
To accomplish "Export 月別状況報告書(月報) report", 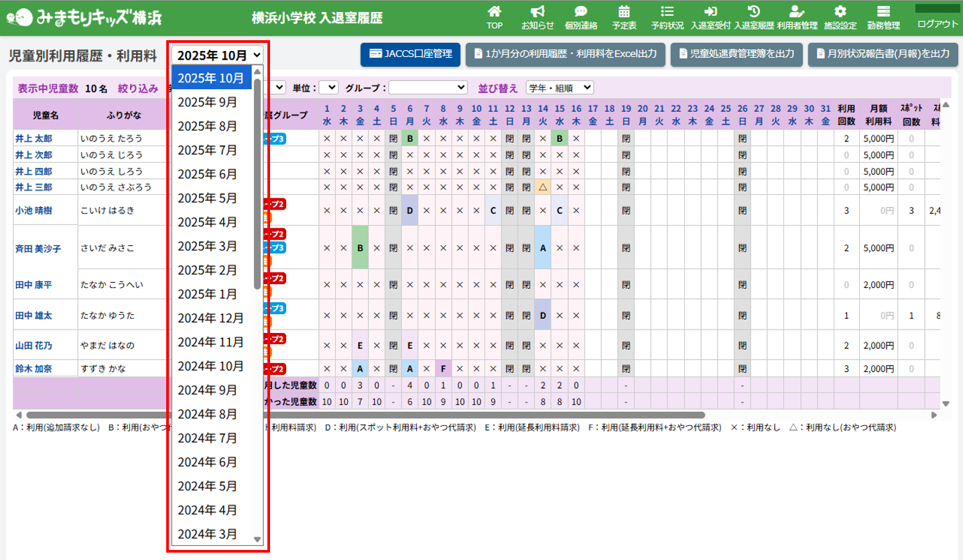I will 882,54.
